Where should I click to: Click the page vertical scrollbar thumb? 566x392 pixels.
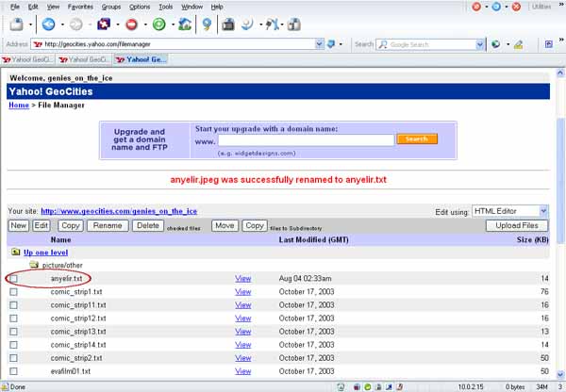coord(560,180)
